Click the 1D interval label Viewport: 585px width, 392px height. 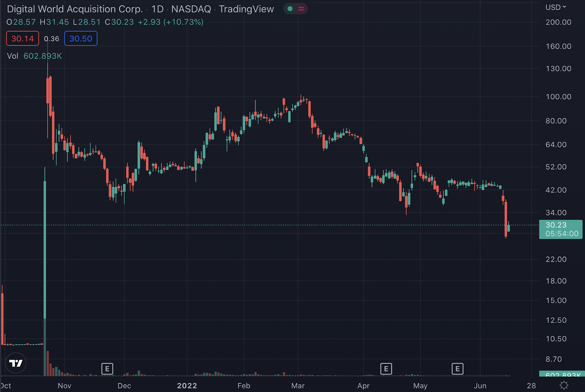[158, 9]
